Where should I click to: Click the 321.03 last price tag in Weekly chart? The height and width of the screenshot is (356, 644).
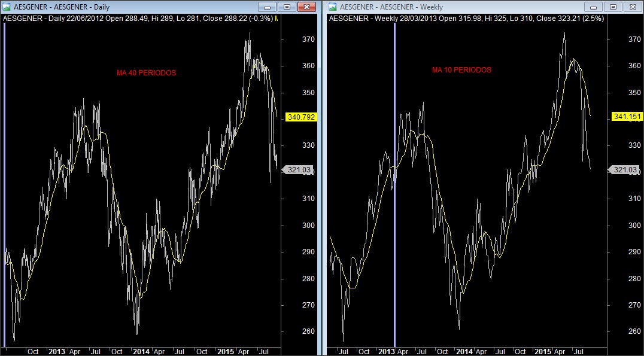pyautogui.click(x=624, y=169)
